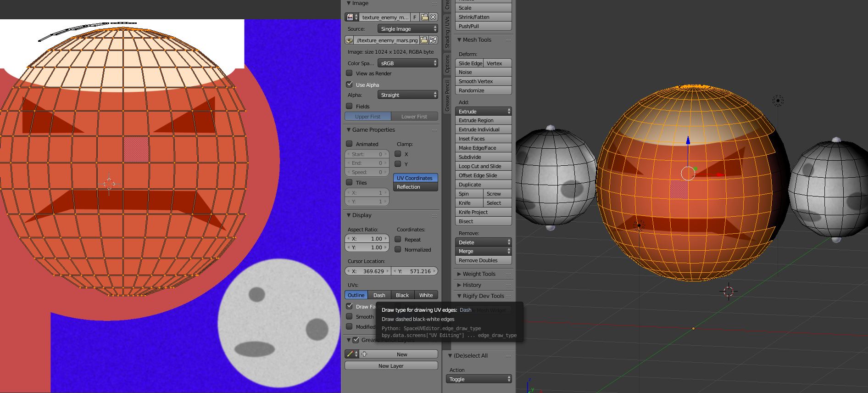Click the blue Z-axis manipulator arrow

[x=688, y=140]
